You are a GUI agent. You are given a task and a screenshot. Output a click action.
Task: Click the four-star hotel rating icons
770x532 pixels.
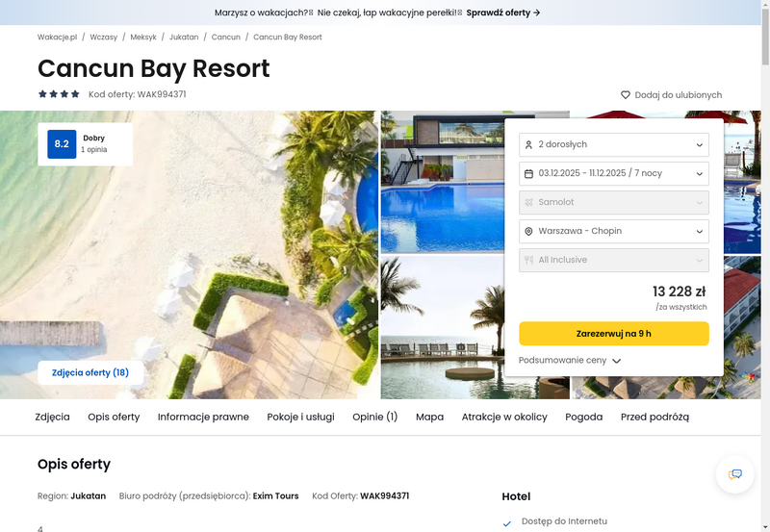click(59, 93)
